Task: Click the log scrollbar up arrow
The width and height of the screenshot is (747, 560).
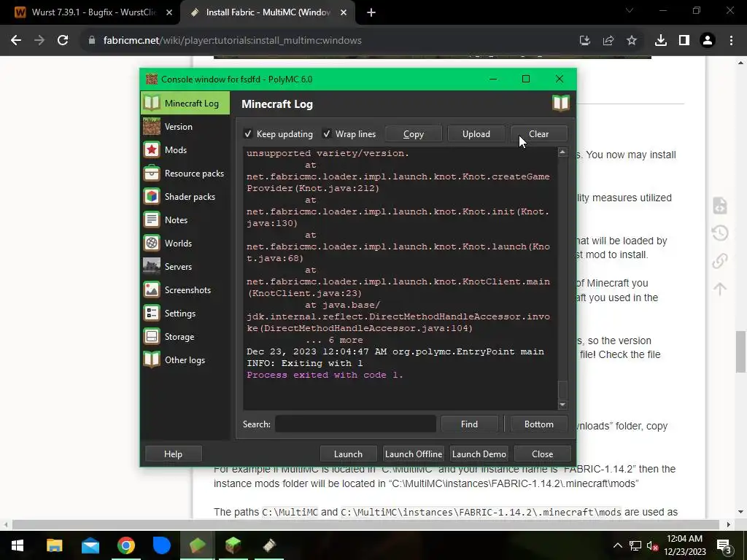Action: (562, 152)
